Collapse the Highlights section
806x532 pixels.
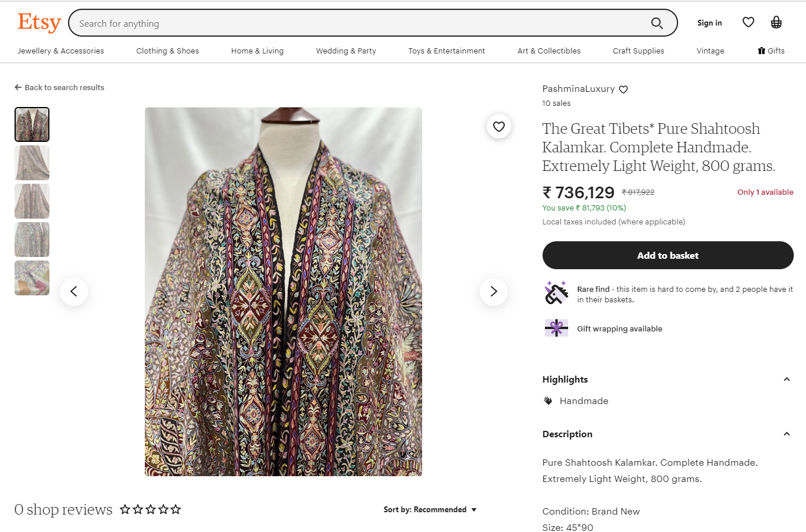click(787, 380)
